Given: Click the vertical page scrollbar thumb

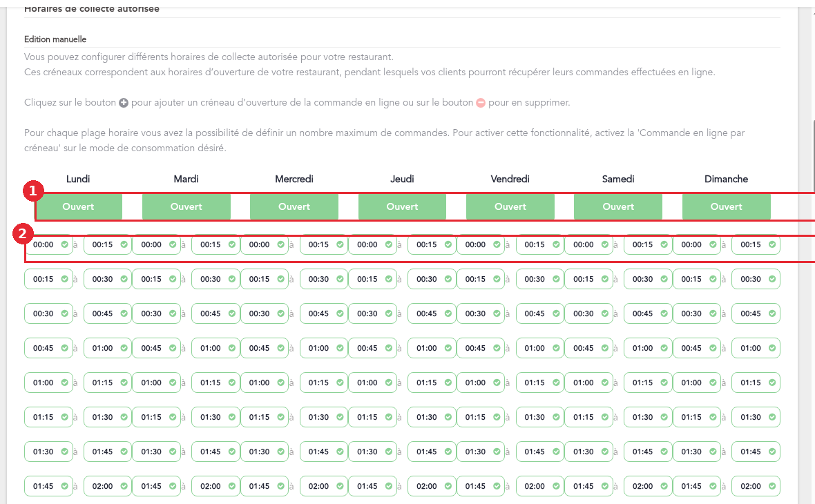Looking at the screenshot, I should click(x=813, y=156).
